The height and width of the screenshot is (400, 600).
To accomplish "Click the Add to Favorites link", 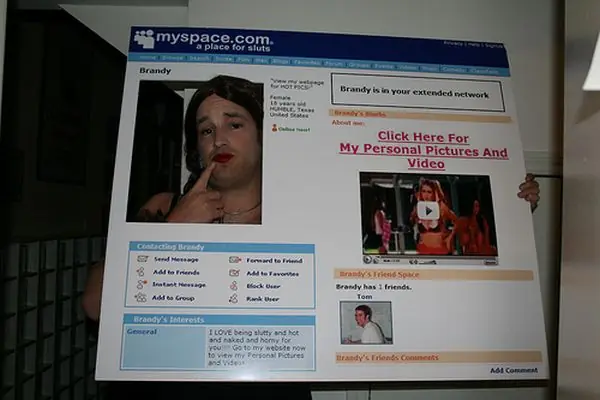I will [x=272, y=273].
